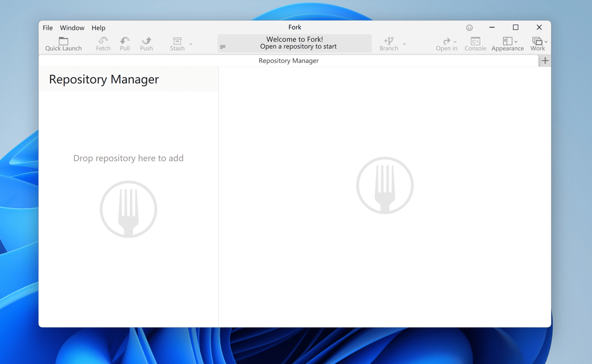Open the File menu
This screenshot has height=364, width=592.
(x=48, y=28)
